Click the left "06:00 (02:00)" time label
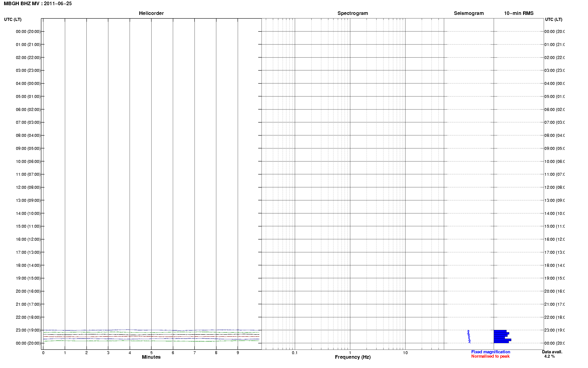Image resolution: width=588 pixels, height=368 pixels. click(x=28, y=109)
